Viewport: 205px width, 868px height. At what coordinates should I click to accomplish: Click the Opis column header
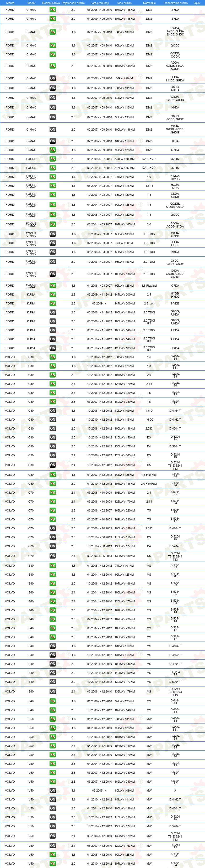[197, 3]
